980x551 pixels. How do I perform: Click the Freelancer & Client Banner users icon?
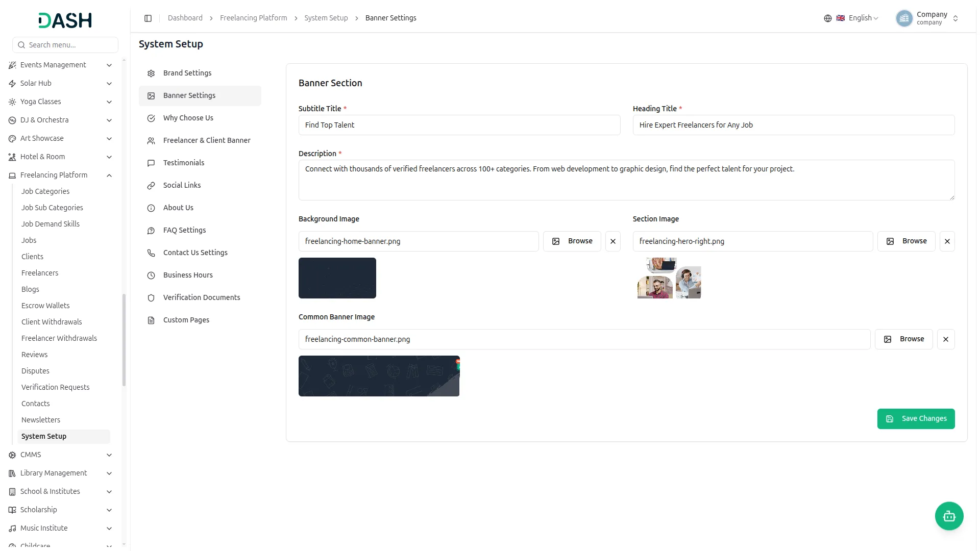coord(151,141)
